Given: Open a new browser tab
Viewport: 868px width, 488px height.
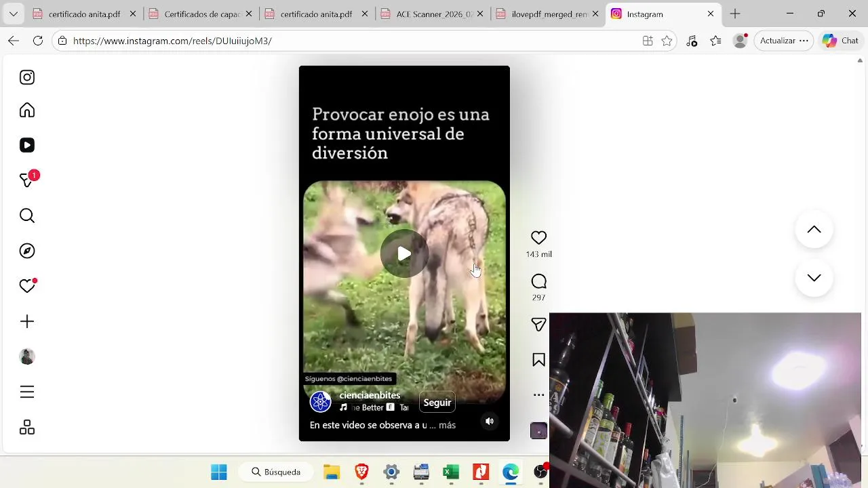Looking at the screenshot, I should pyautogui.click(x=735, y=14).
